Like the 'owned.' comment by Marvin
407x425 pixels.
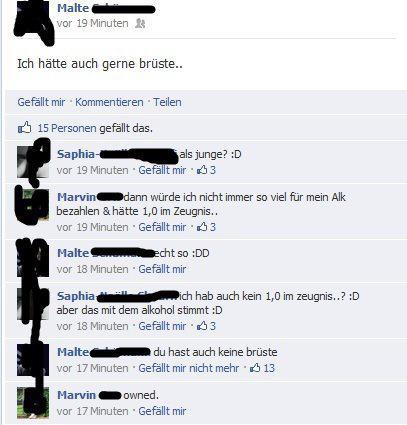(x=162, y=411)
